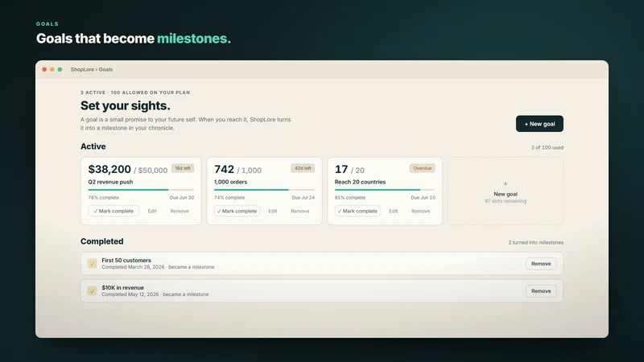Viewport: 644px width, 362px height.
Task: Click the 85% complete label
Action: pos(350,197)
